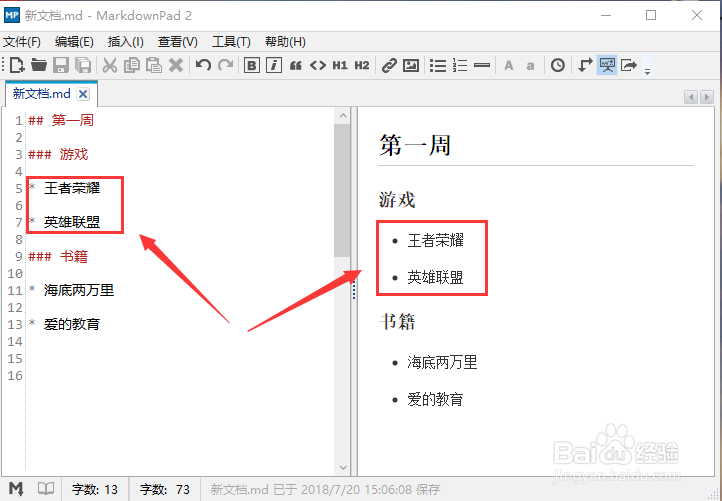Click the 字数: 73 status entry
Image resolution: width=722 pixels, height=501 pixels.
(x=165, y=489)
